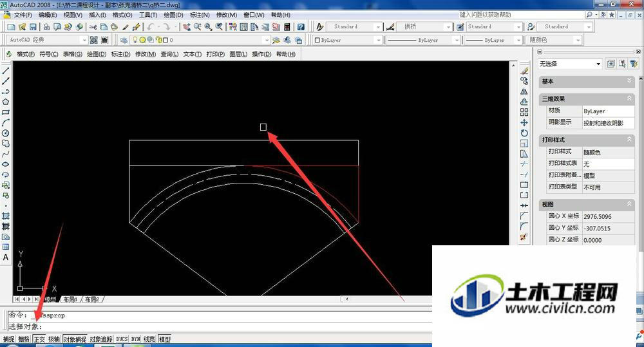The width and height of the screenshot is (644, 347).
Task: Toggle 栅格 grid display in status bar
Action: click(24, 339)
